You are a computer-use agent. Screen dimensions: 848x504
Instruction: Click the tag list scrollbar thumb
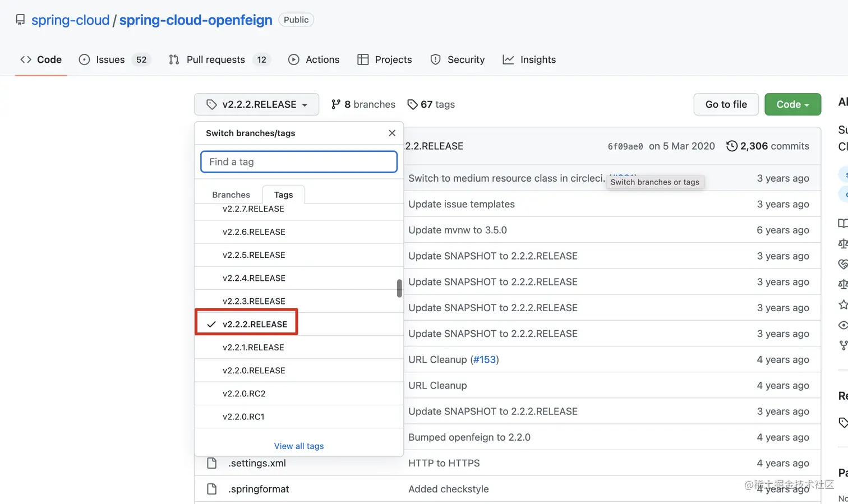coord(399,288)
